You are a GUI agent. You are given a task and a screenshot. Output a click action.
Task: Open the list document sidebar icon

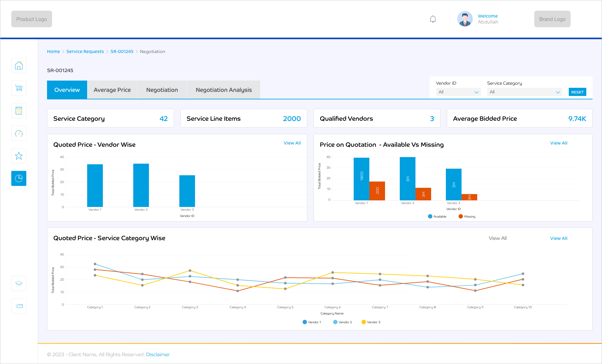coord(19,111)
